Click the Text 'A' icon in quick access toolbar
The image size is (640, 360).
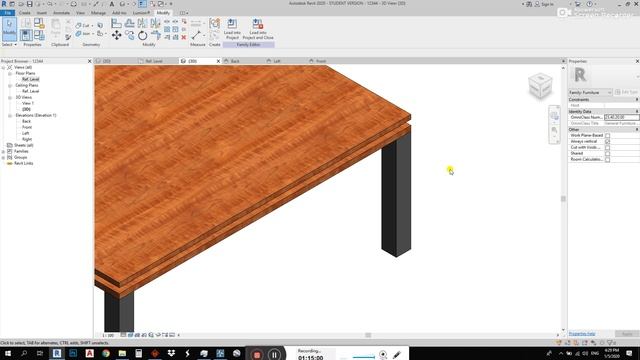111,4
